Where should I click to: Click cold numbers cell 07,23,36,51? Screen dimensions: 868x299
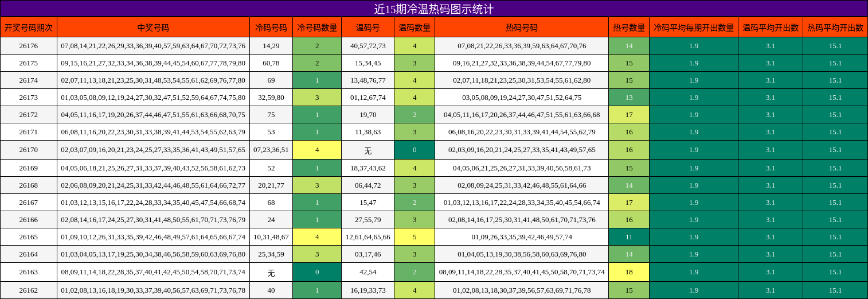[271, 150]
